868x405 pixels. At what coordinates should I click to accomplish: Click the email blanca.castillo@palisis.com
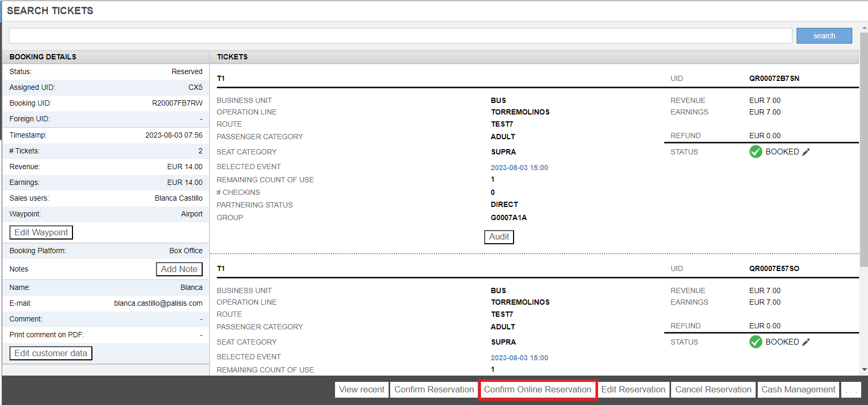[158, 303]
